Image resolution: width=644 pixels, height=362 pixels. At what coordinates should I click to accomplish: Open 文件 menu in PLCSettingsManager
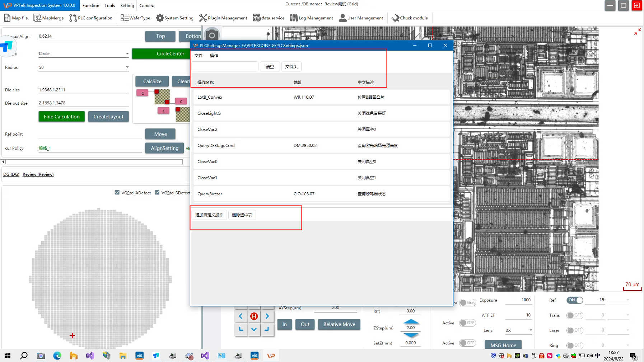point(199,56)
